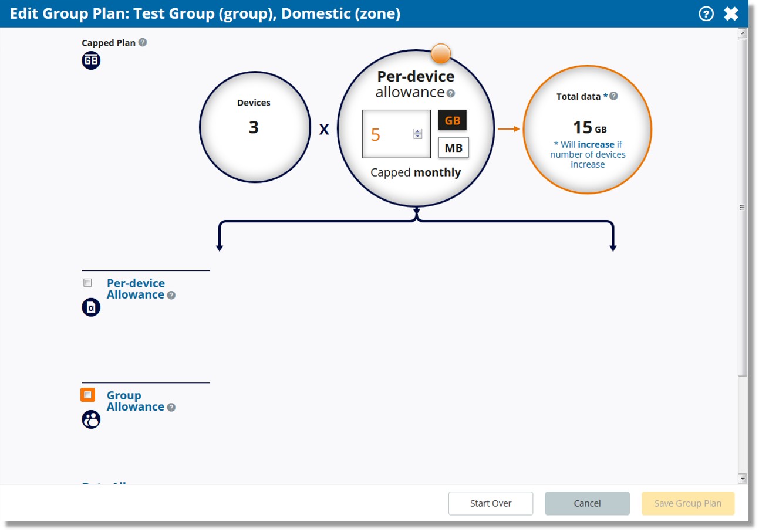Viewport: 759px width, 532px height.
Task: Increase allowance with the spinner up arrow
Action: click(418, 131)
